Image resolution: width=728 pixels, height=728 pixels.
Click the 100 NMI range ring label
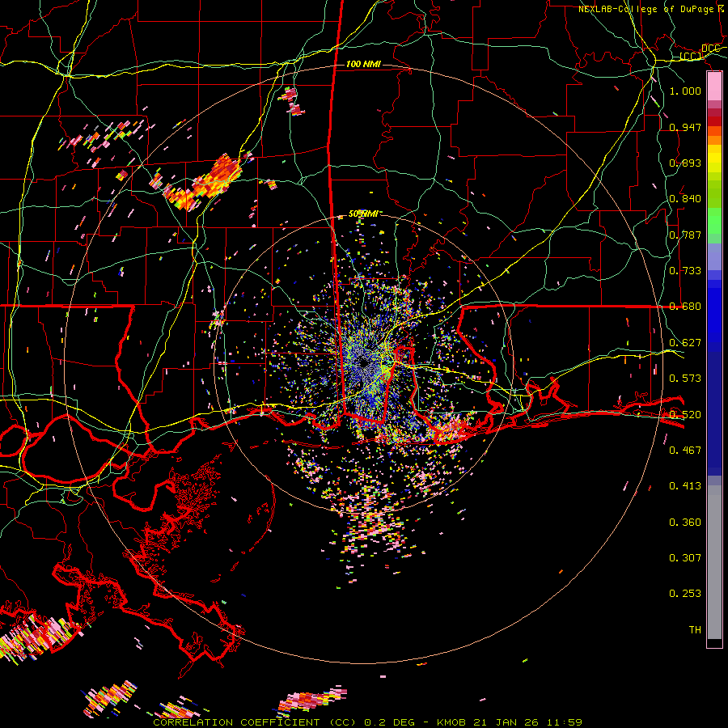[363, 64]
